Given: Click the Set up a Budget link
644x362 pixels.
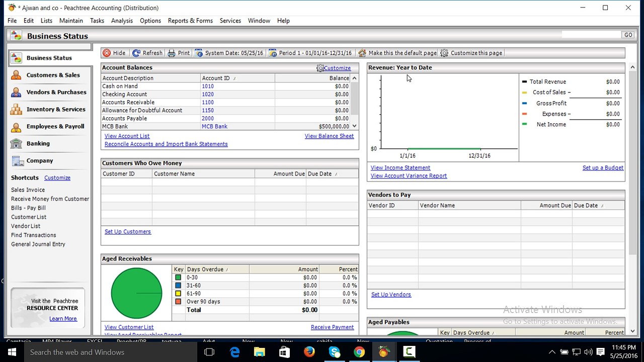Looking at the screenshot, I should tap(603, 168).
